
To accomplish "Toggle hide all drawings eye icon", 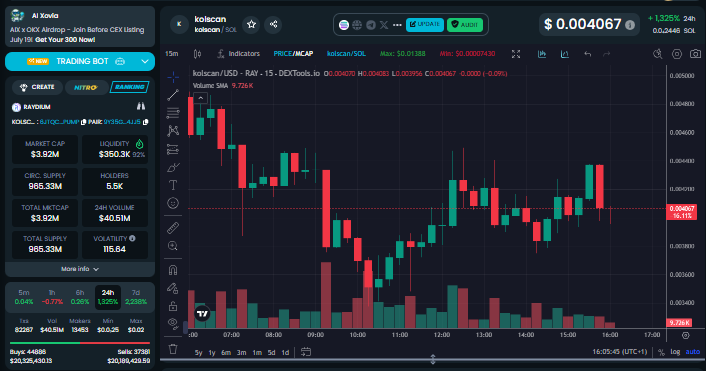I will pyautogui.click(x=173, y=323).
